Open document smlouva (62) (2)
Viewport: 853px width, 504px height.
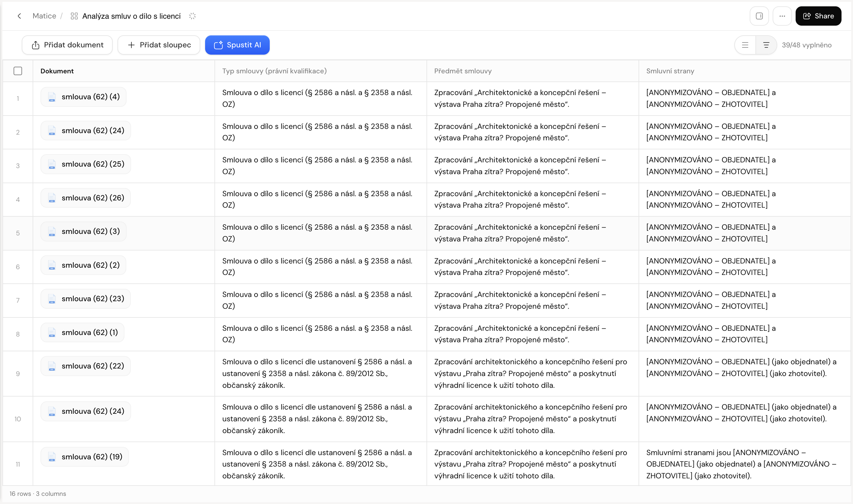click(83, 265)
